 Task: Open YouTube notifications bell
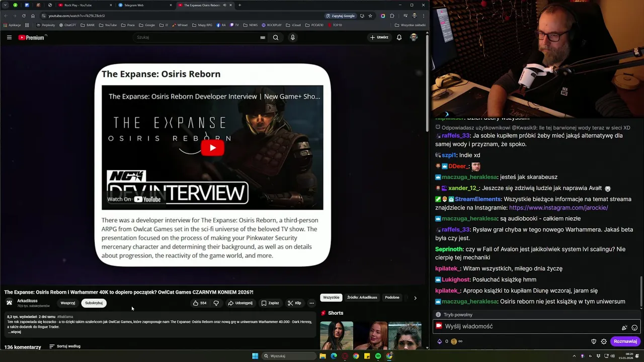[399, 37]
